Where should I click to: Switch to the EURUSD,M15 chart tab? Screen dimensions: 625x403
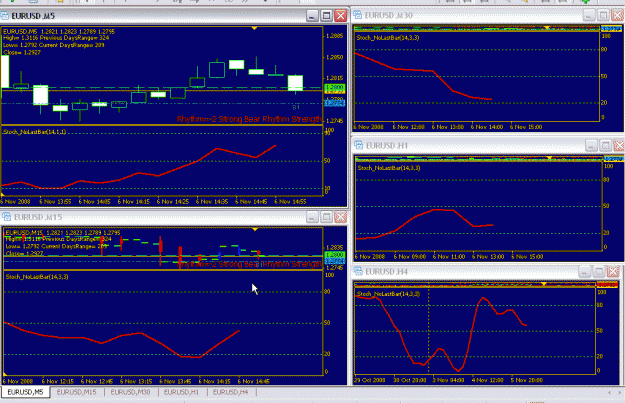77,392
